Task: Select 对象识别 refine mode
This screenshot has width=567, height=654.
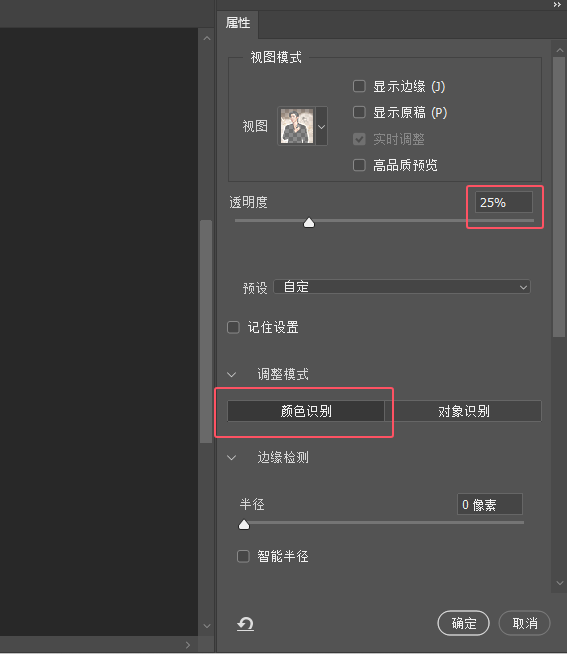Action: [463, 411]
